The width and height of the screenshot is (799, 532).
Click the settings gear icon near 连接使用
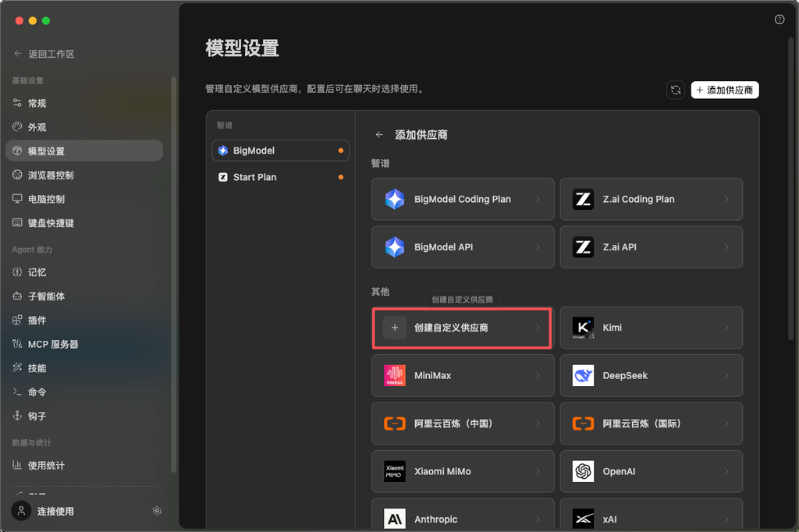point(157,511)
